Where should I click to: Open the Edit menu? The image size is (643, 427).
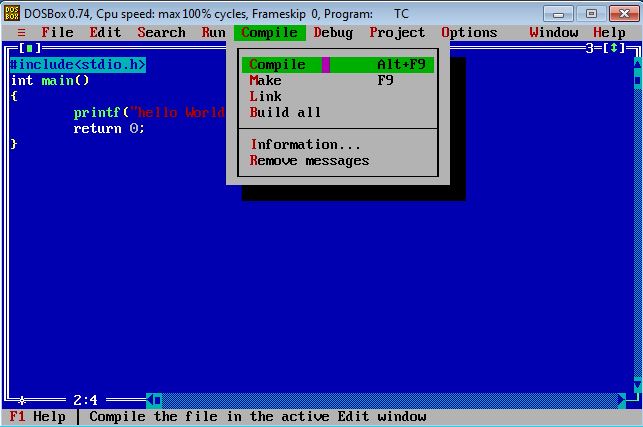[105, 33]
